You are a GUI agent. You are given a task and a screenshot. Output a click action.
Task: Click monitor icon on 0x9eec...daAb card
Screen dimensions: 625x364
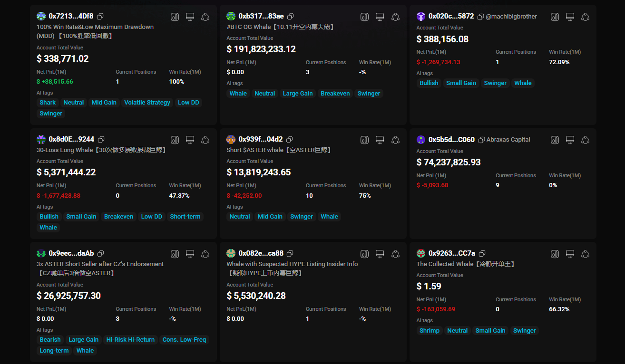tap(190, 254)
